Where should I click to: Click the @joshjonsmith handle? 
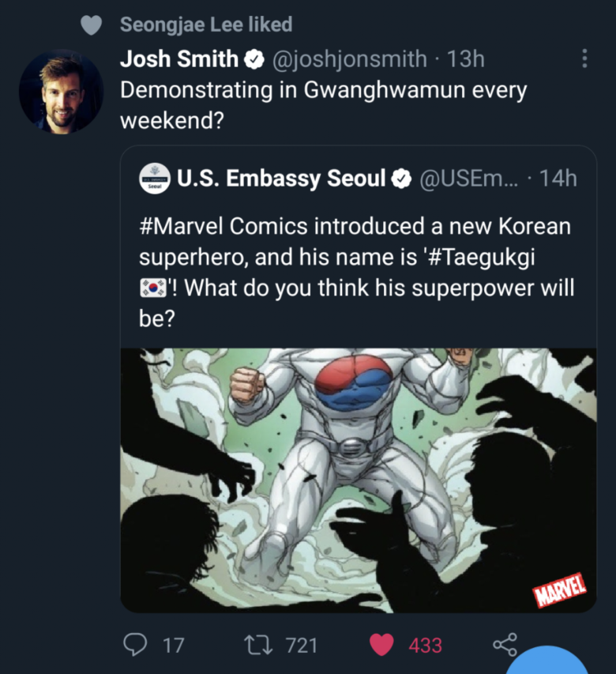pos(348,59)
